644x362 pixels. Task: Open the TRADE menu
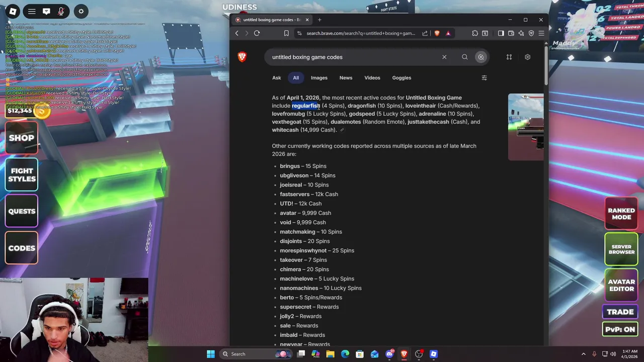pos(620,312)
